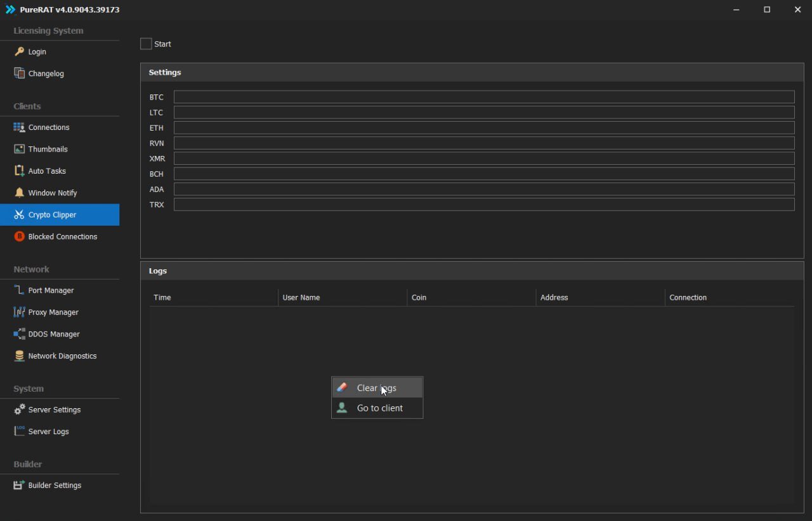This screenshot has height=521, width=812.
Task: Choose Clear logs from context menu
Action: coord(377,388)
